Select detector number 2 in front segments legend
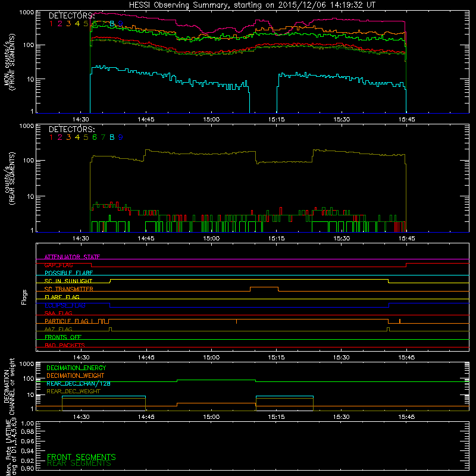The image size is (476, 476). pyautogui.click(x=60, y=24)
